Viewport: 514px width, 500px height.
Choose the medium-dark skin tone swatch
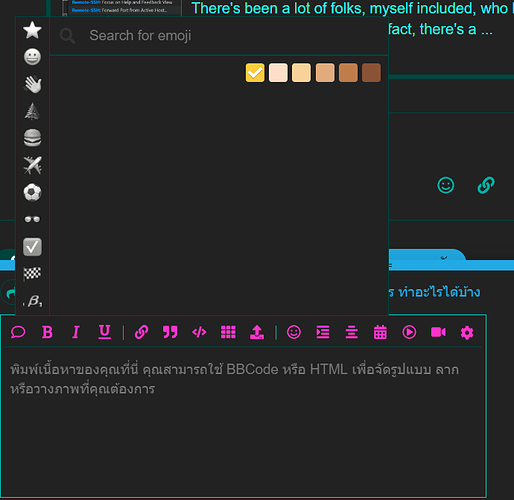tap(348, 73)
